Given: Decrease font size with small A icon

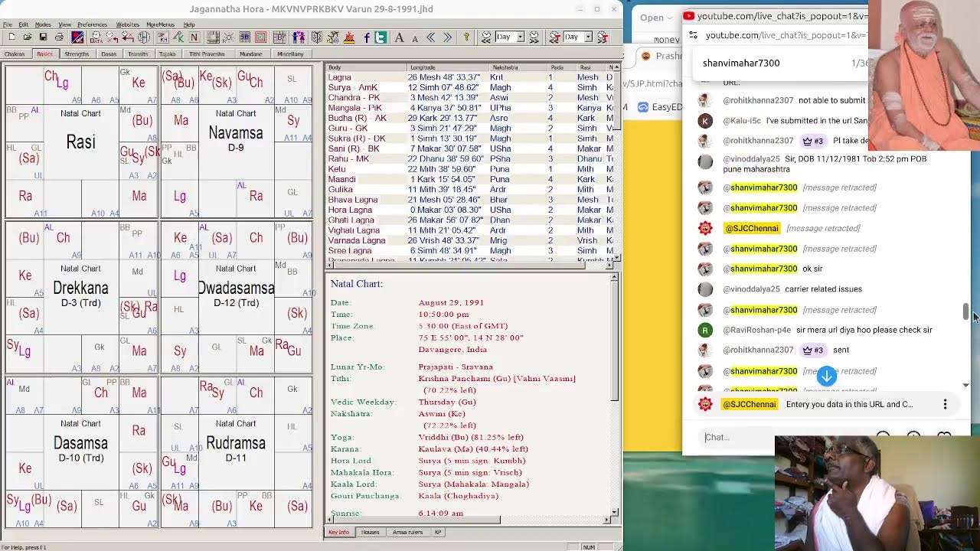Looking at the screenshot, I should click(x=415, y=37).
